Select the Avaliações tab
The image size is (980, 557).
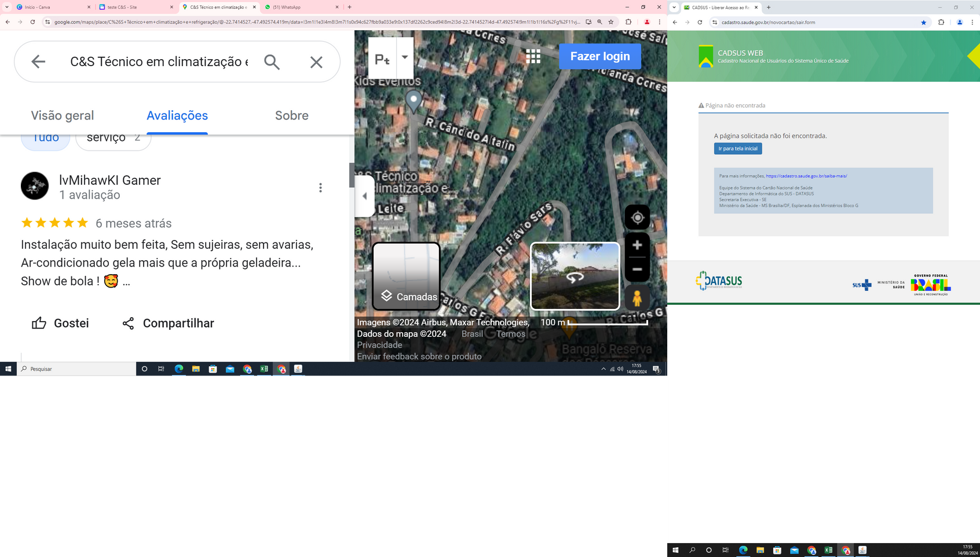coord(177,115)
